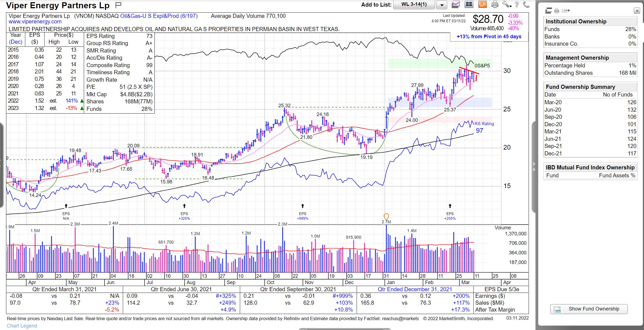Click the Management Ownership header
This screenshot has width=644, height=330.
pyautogui.click(x=590, y=58)
